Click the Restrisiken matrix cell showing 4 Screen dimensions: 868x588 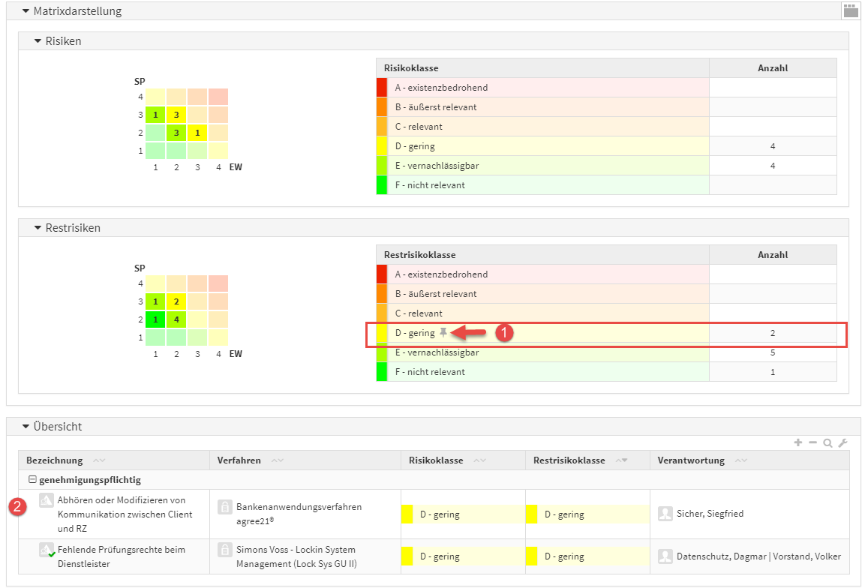(175, 319)
